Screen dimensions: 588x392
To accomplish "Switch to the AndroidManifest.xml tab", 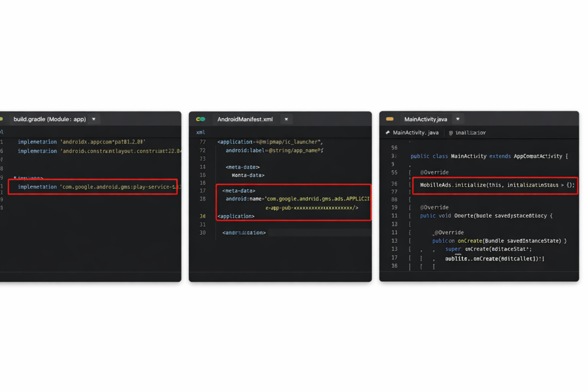I will click(x=245, y=119).
